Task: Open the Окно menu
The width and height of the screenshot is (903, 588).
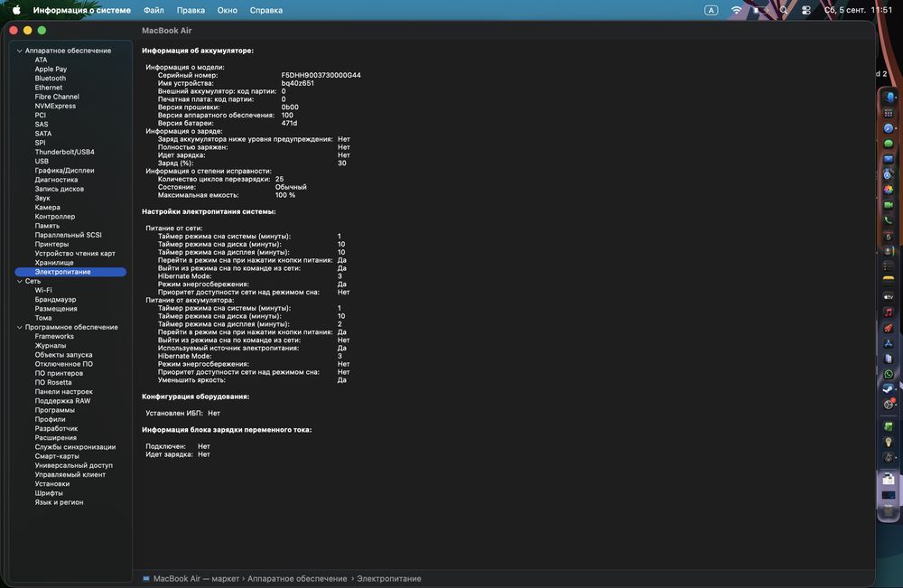Action: click(228, 10)
